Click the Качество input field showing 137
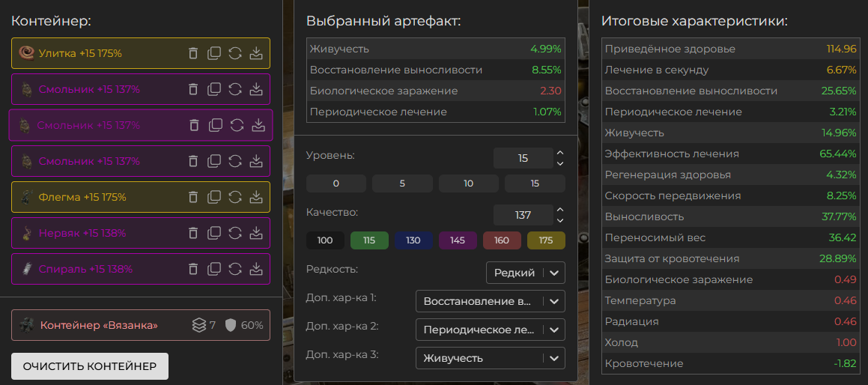The width and height of the screenshot is (868, 385). pyautogui.click(x=523, y=215)
